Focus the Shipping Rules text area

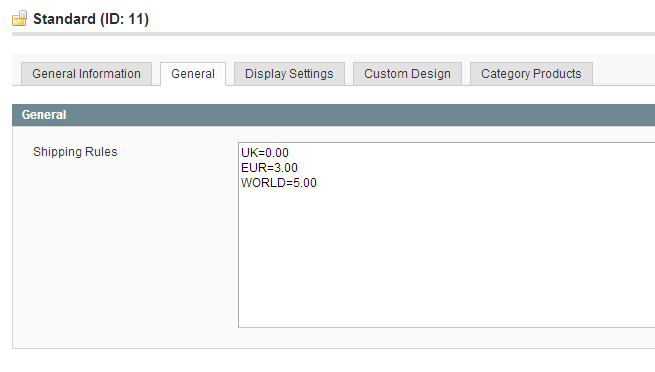click(447, 235)
